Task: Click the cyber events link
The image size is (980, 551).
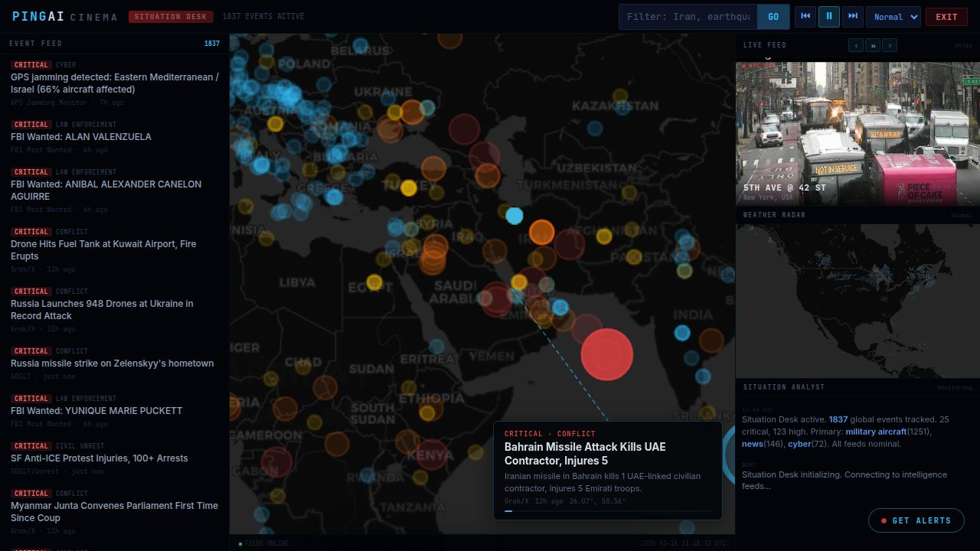Action: coord(799,444)
